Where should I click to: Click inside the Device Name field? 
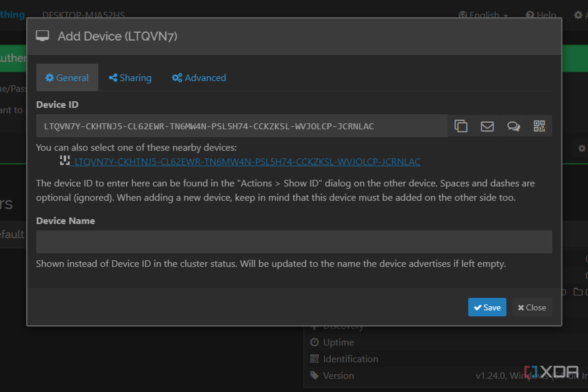click(x=294, y=242)
